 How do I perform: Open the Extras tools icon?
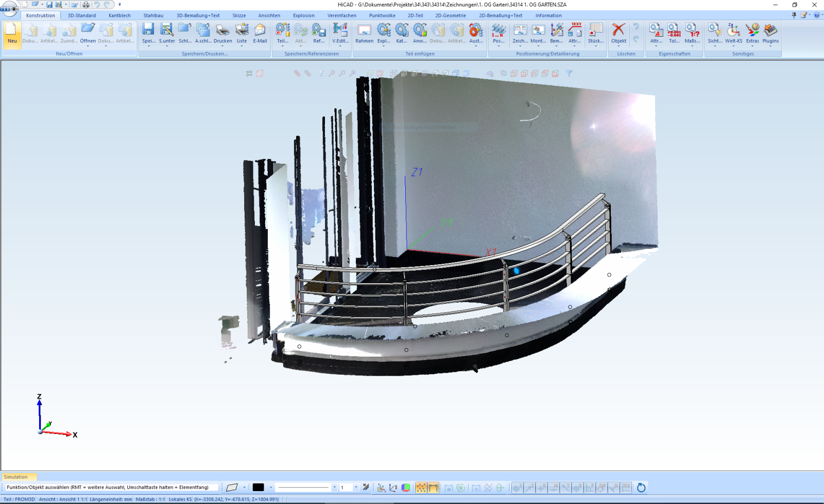(x=752, y=30)
